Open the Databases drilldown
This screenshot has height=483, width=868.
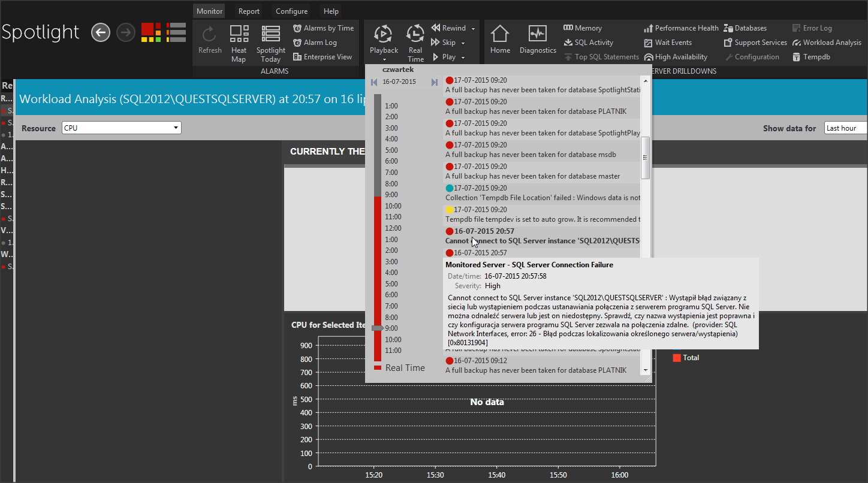tap(745, 28)
